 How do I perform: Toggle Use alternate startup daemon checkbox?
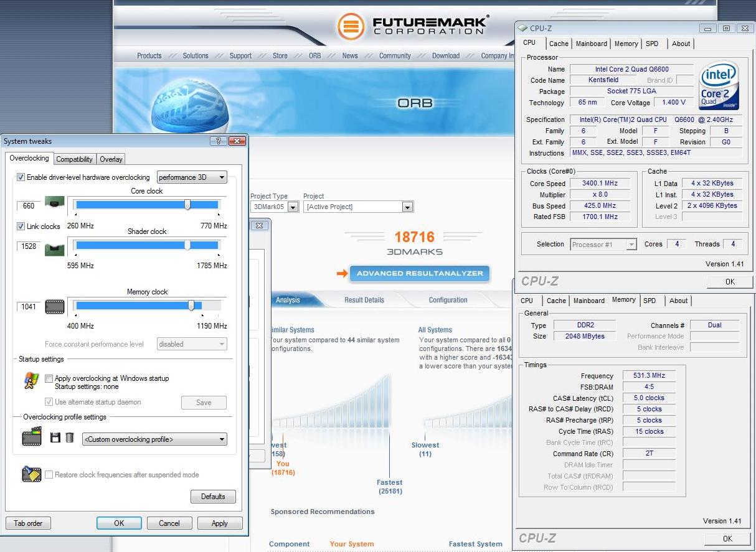tap(49, 402)
